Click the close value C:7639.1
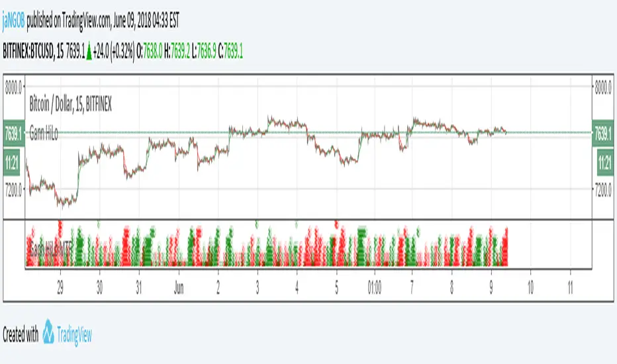 (x=230, y=51)
